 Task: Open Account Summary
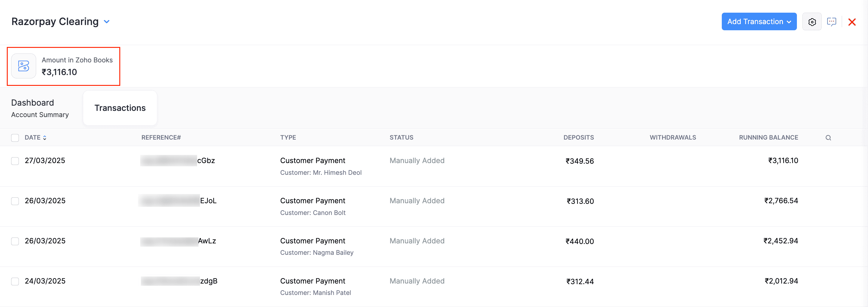click(40, 115)
